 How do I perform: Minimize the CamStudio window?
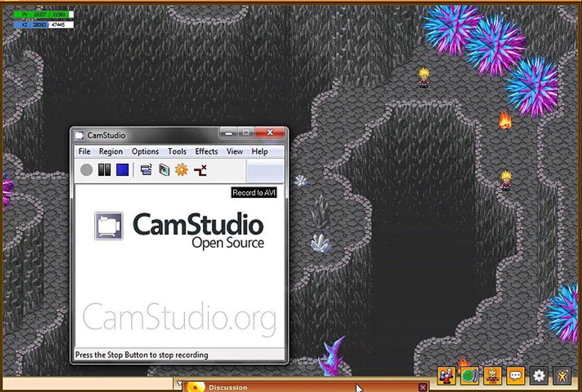tap(229, 133)
